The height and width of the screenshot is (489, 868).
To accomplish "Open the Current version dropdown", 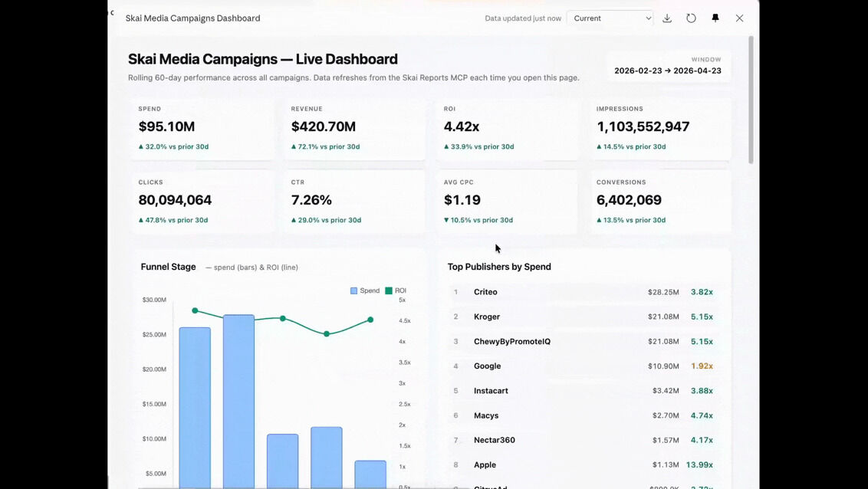I will 610,18.
